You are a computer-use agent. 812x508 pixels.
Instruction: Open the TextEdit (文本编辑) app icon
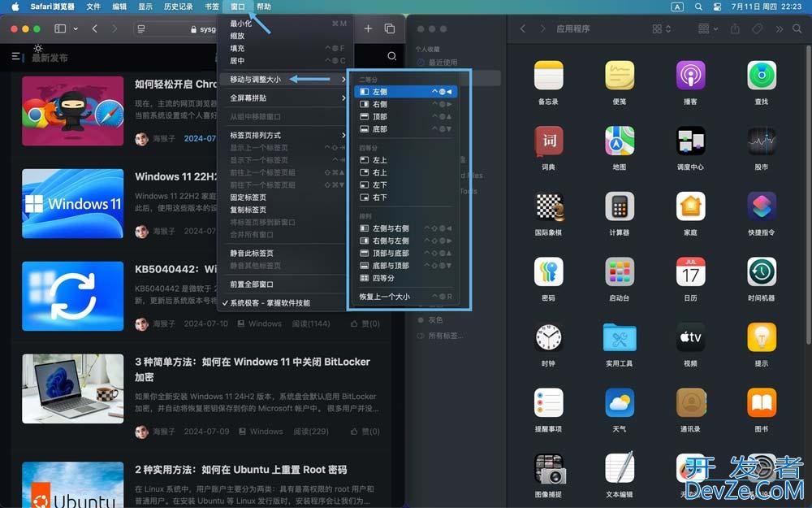(x=620, y=468)
